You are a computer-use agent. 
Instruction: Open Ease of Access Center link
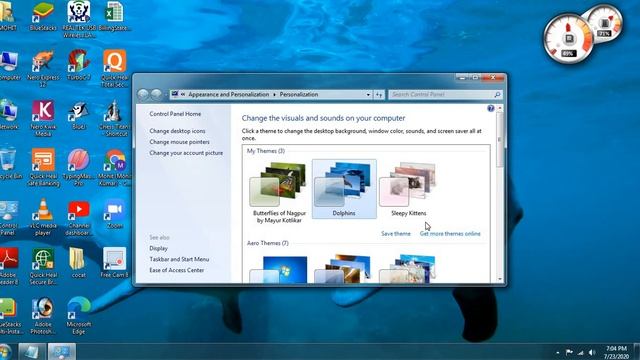click(x=177, y=270)
